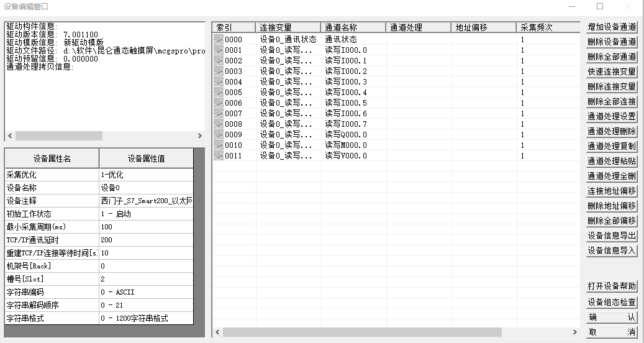
Task: Click the channel icon for row 0000
Action: [219, 39]
